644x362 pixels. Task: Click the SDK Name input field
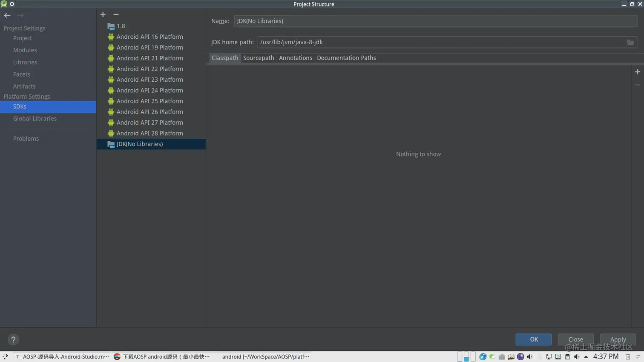coord(435,21)
